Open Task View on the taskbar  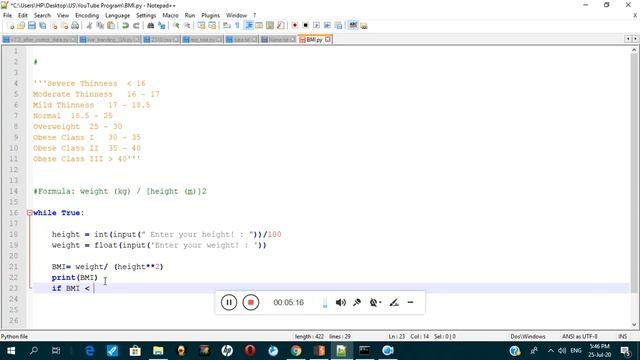coord(56,351)
